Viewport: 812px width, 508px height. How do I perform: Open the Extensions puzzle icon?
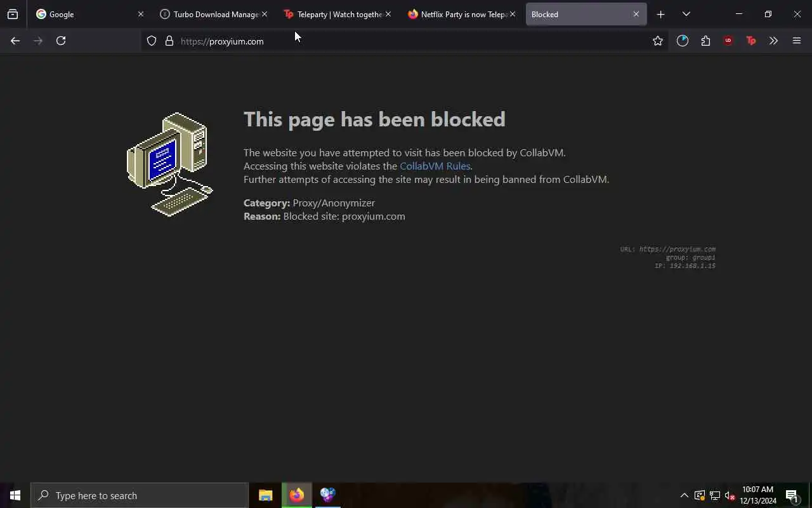pos(705,41)
